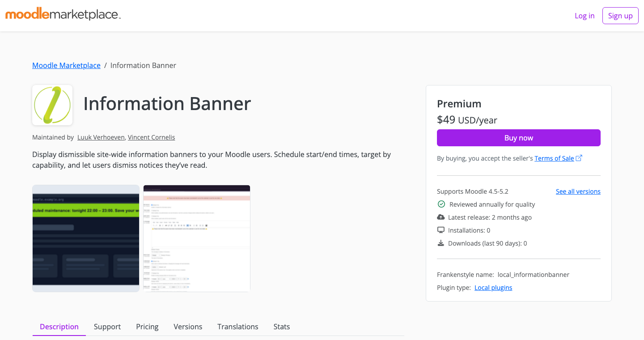644x340 pixels.
Task: Click the purple Buy now button
Action: 519,138
